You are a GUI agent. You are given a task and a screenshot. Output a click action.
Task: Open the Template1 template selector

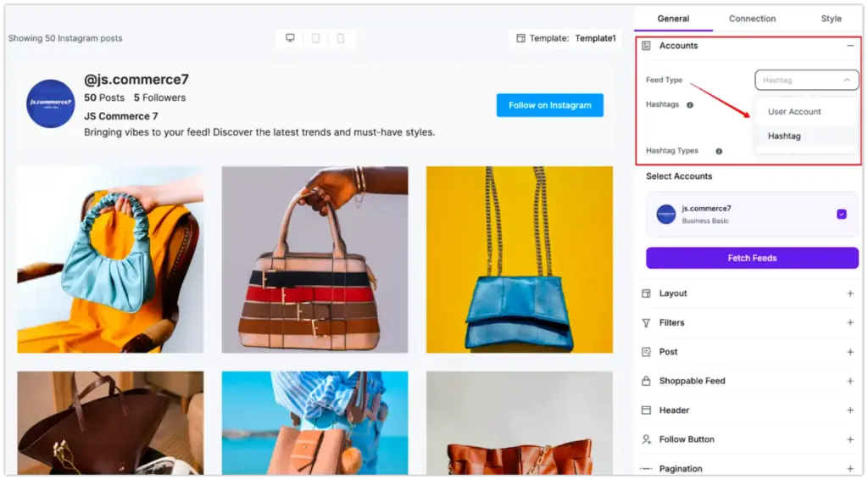(x=565, y=38)
